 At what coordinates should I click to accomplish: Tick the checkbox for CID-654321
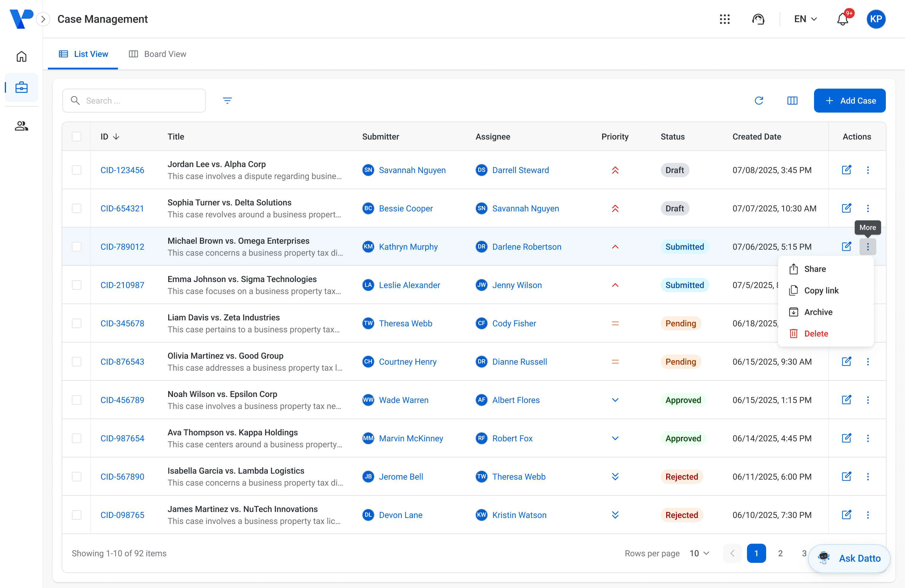pos(76,208)
